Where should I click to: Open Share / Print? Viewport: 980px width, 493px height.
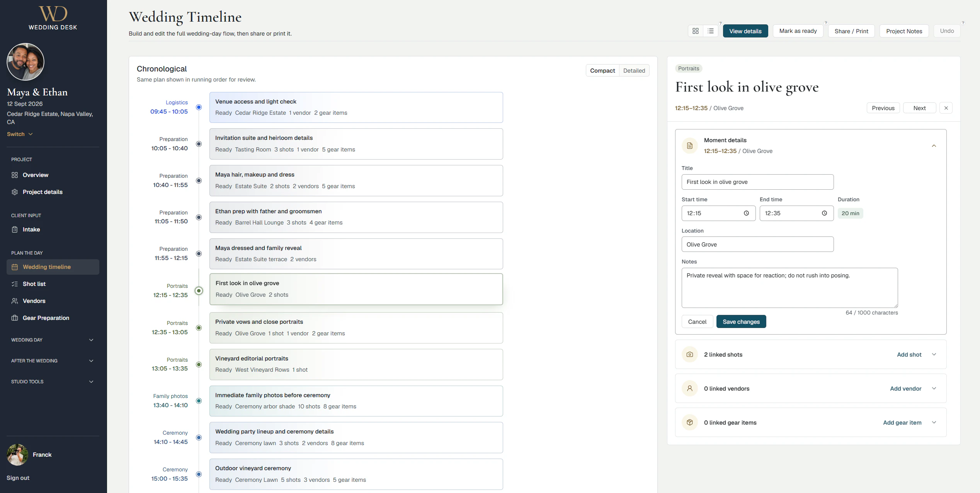click(851, 31)
